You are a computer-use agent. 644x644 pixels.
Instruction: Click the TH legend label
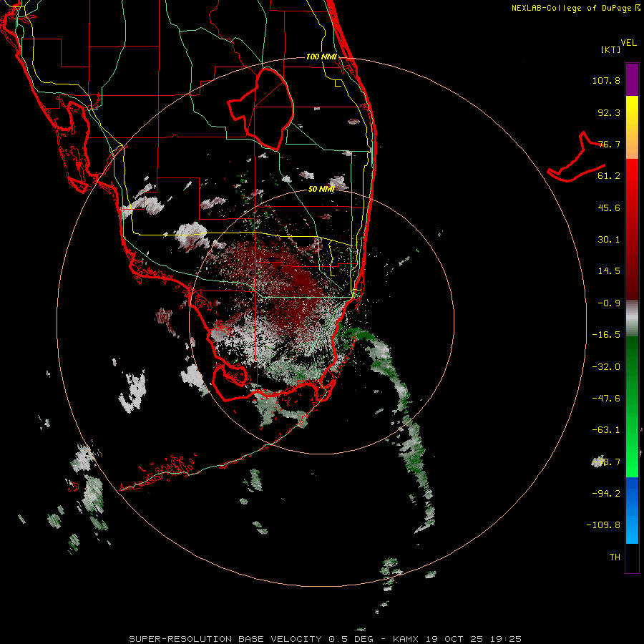(615, 557)
